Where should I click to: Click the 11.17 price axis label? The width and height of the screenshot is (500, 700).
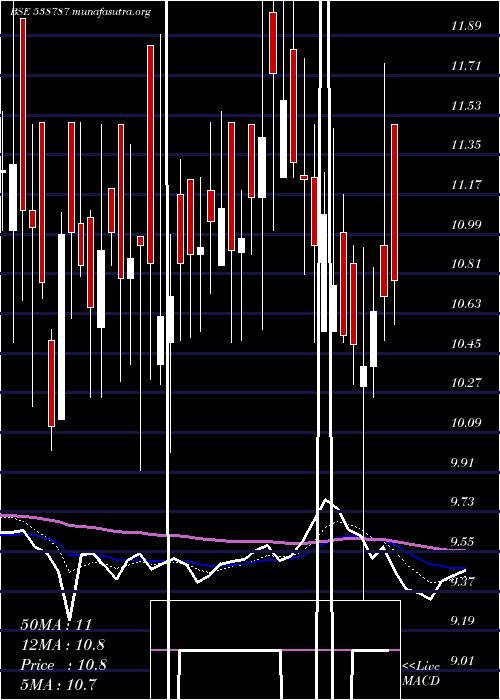pyautogui.click(x=466, y=184)
